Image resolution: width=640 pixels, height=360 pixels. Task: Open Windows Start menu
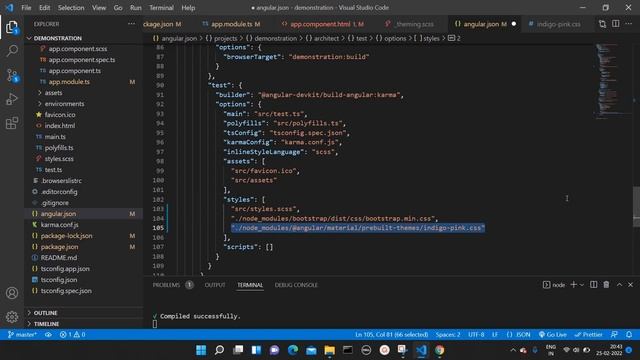[201, 350]
